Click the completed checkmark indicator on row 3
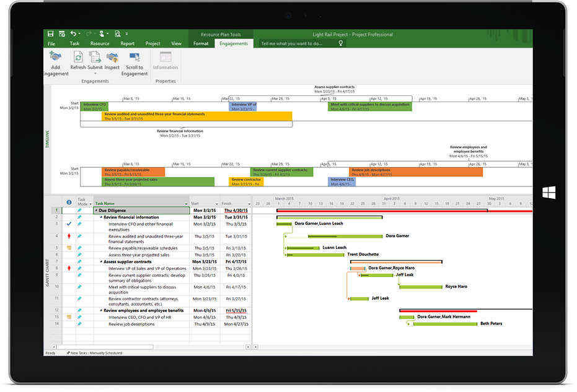This screenshot has height=392, width=577. point(69,224)
